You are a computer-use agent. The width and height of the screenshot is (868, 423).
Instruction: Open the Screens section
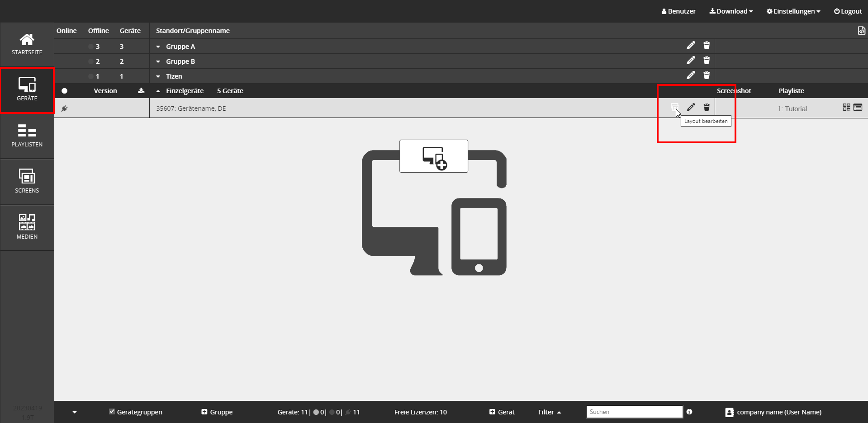point(27,182)
